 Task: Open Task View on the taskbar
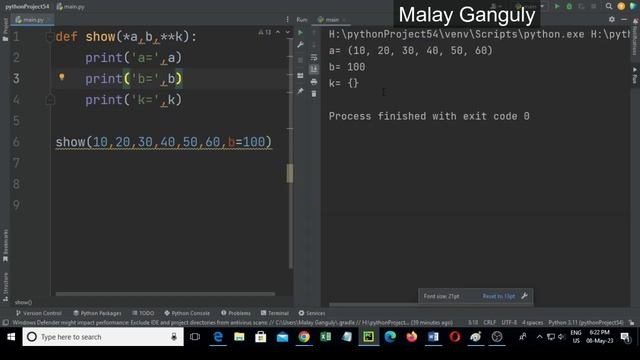click(x=195, y=337)
